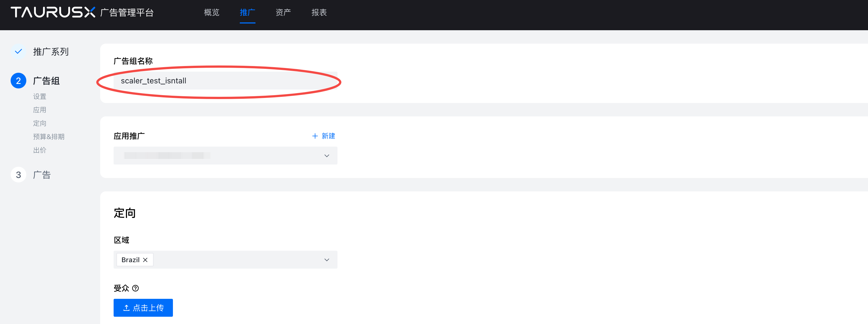The image size is (868, 324).
Task: Jump to the 应用 section
Action: (x=40, y=110)
